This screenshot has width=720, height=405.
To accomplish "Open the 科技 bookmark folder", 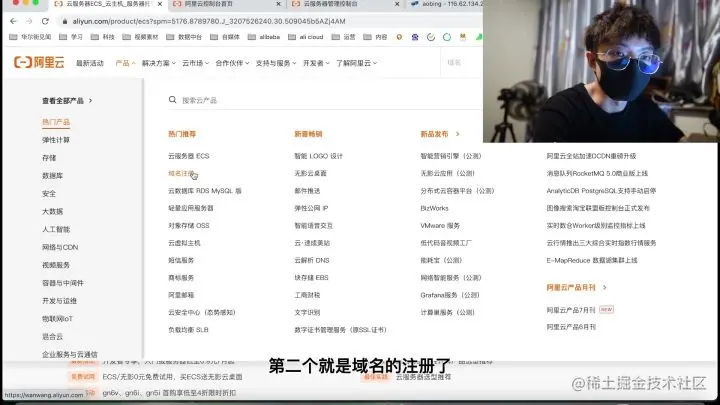I will point(102,37).
